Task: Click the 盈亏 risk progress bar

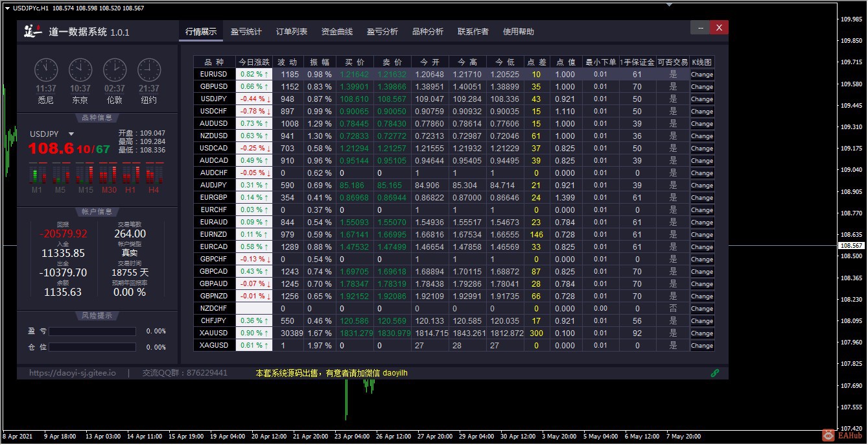Action: (x=92, y=331)
